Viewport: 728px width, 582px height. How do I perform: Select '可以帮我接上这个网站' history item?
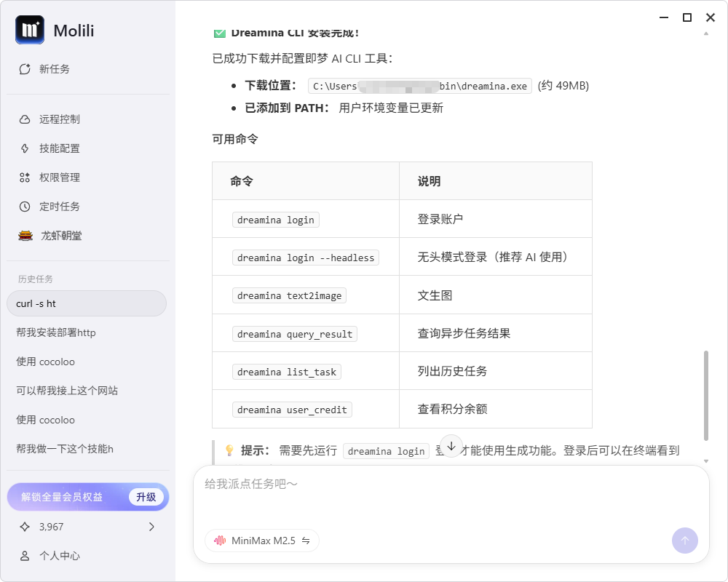tap(67, 391)
